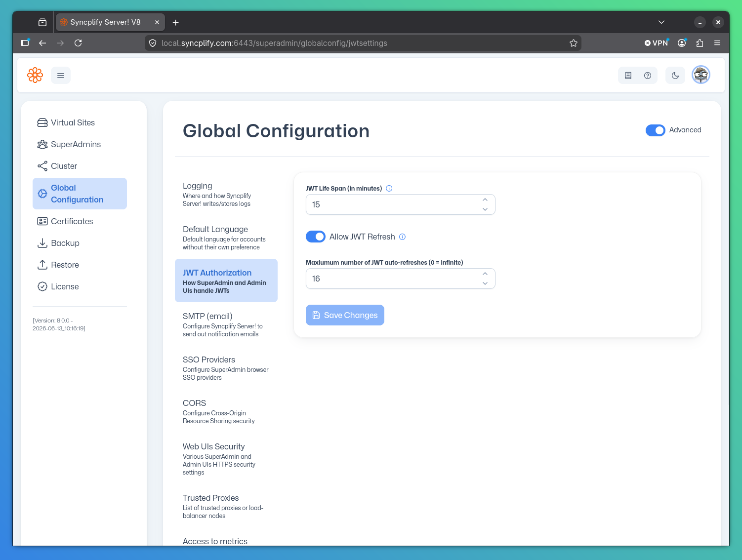The image size is (742, 560).
Task: Go to Cluster page
Action: (80, 166)
